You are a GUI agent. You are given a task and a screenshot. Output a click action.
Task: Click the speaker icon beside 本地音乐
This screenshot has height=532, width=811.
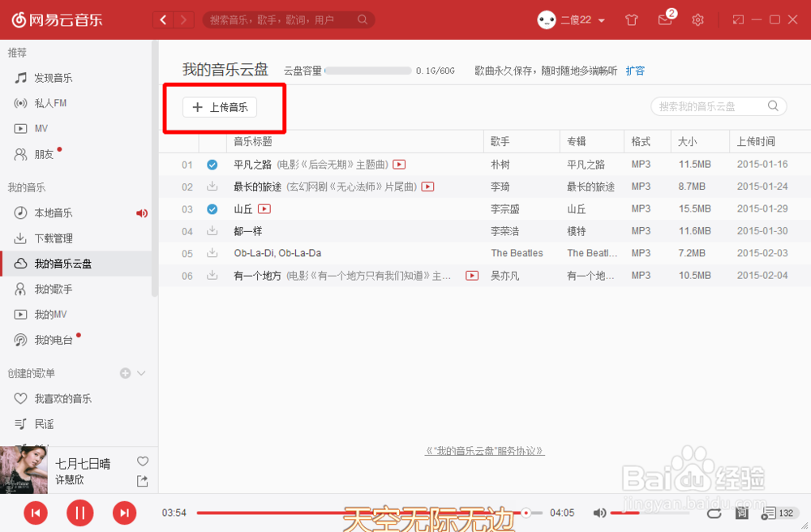(x=141, y=213)
